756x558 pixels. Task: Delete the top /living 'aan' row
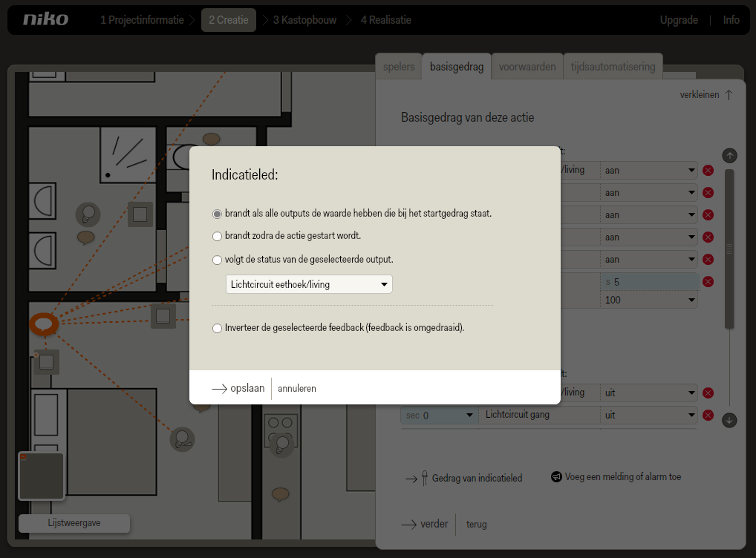(708, 170)
